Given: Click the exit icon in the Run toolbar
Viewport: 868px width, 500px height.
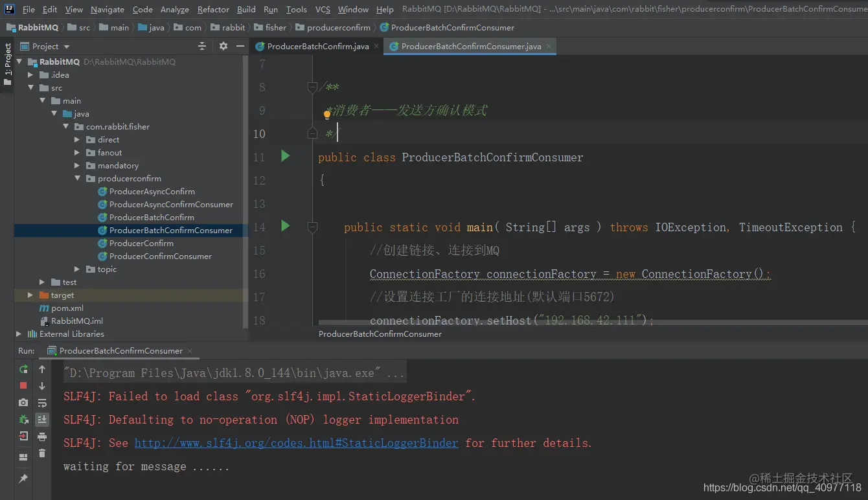Looking at the screenshot, I should pyautogui.click(x=23, y=436).
